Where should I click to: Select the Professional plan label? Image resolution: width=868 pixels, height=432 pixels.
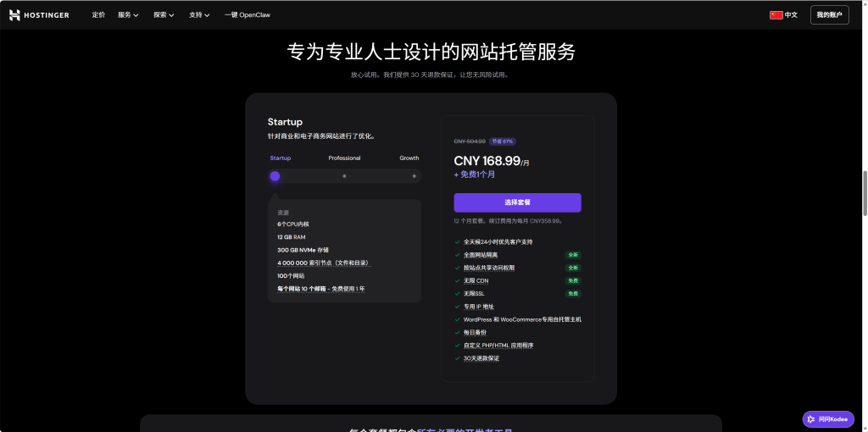coord(344,158)
